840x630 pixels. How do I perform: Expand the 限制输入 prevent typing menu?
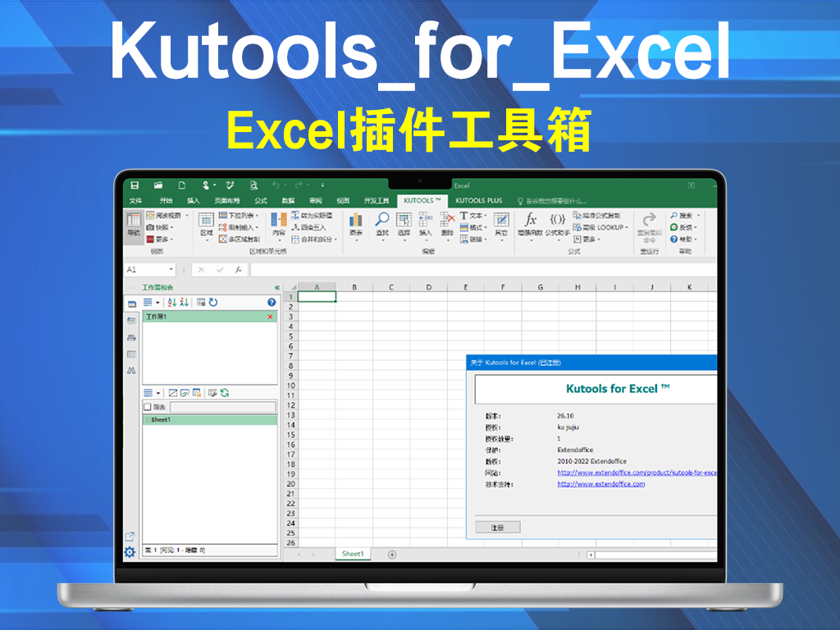[239, 228]
